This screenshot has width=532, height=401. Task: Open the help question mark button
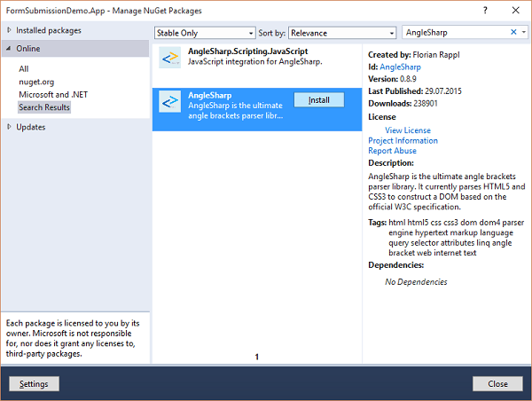485,11
